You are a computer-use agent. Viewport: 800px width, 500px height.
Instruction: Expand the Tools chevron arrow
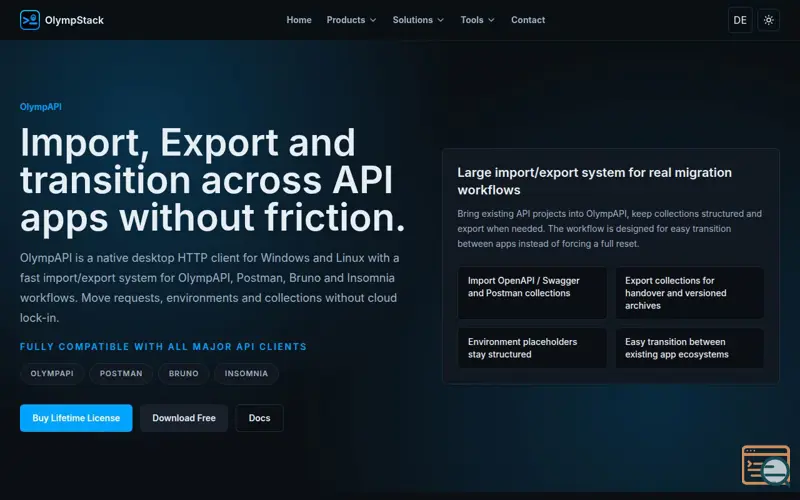coord(491,20)
